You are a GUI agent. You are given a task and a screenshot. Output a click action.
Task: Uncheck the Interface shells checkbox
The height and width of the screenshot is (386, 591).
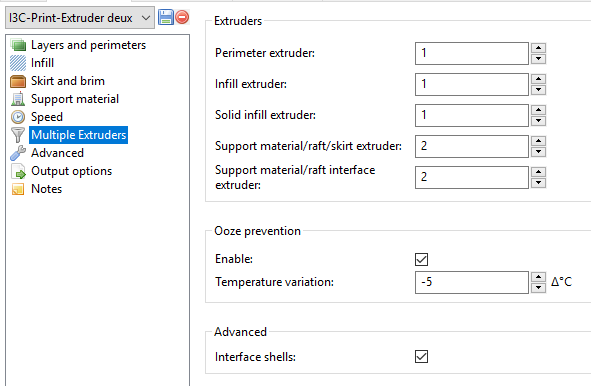[421, 356]
